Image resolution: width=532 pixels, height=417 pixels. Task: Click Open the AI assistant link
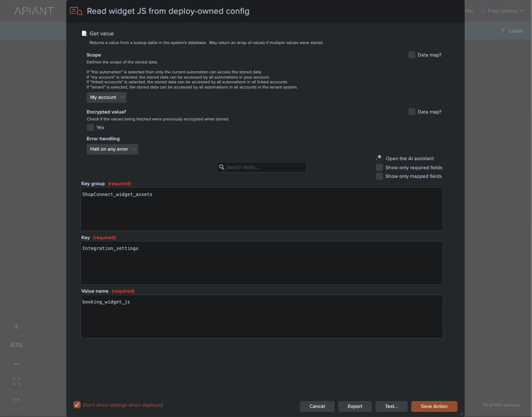coord(409,158)
